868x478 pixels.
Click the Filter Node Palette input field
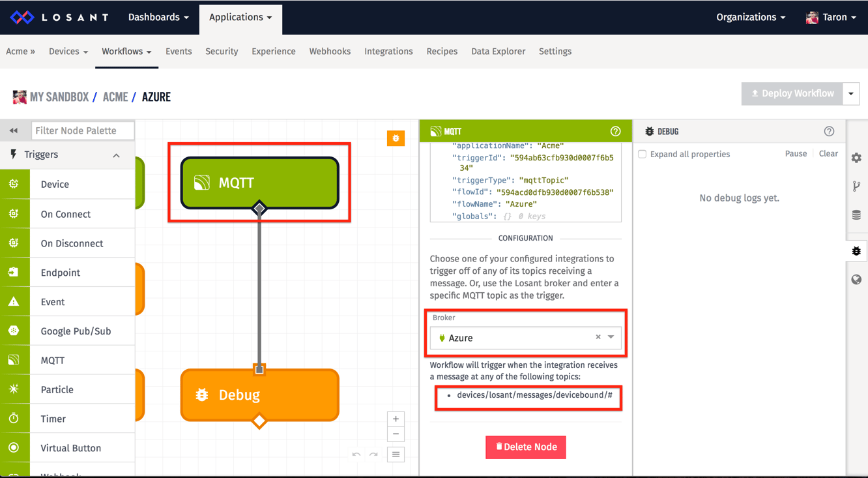pos(82,130)
